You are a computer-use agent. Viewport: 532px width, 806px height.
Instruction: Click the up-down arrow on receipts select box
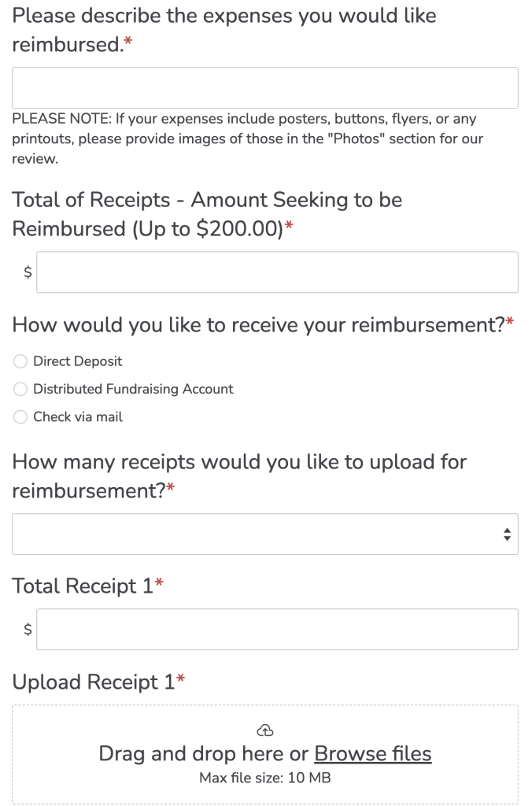click(x=507, y=534)
